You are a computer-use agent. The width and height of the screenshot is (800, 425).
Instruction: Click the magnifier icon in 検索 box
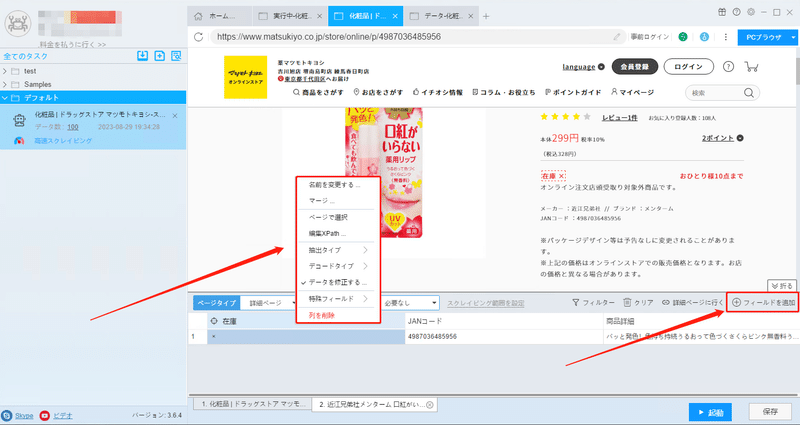click(x=749, y=93)
